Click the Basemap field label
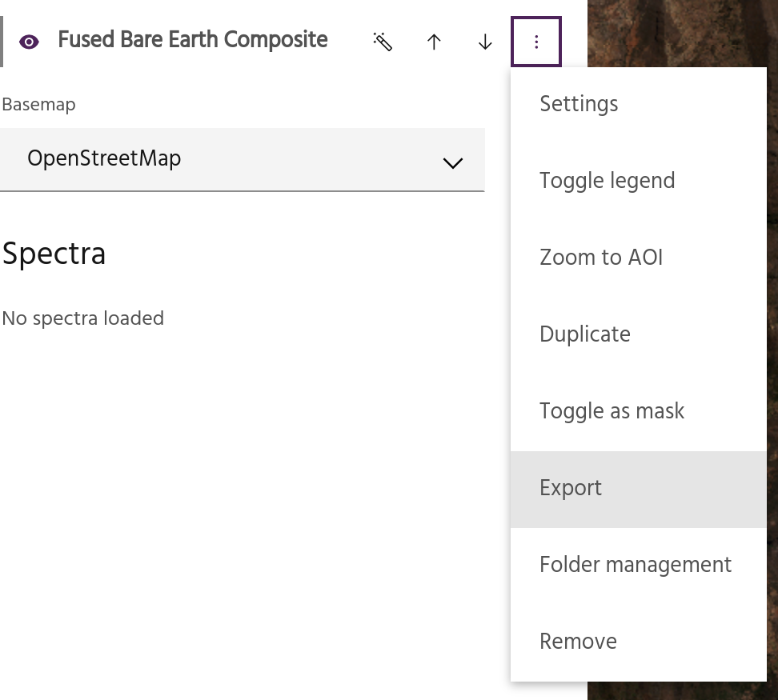The height and width of the screenshot is (700, 778). tap(38, 105)
